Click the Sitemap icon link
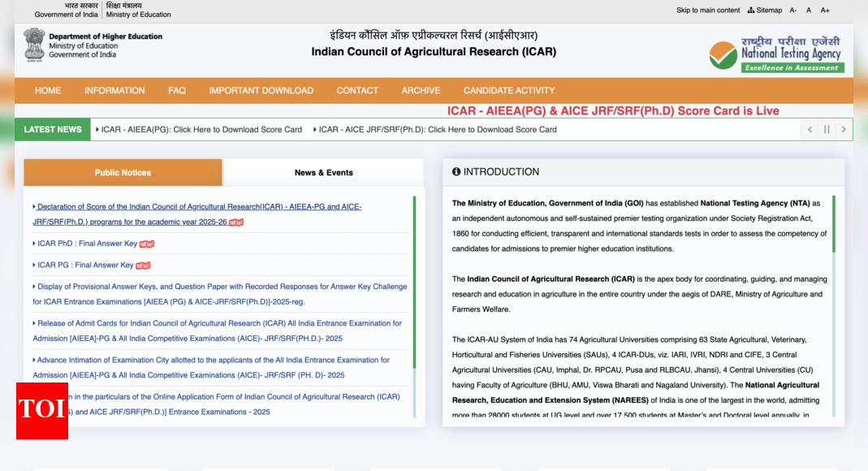868x471 pixels. pyautogui.click(x=765, y=10)
